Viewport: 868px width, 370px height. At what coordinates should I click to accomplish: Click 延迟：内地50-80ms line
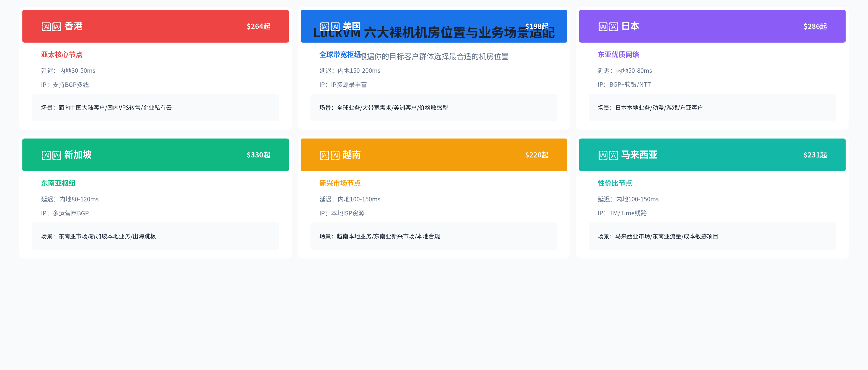[625, 70]
